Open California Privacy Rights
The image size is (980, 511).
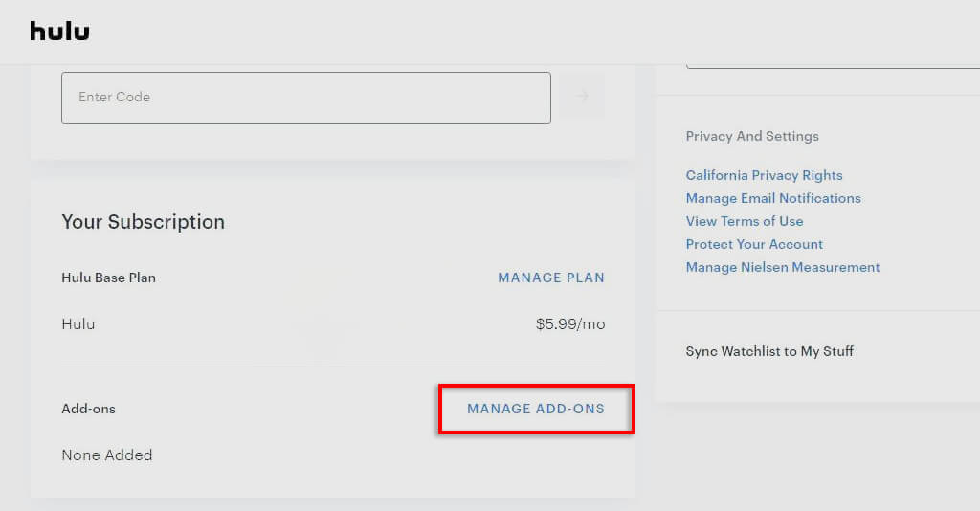(x=764, y=175)
